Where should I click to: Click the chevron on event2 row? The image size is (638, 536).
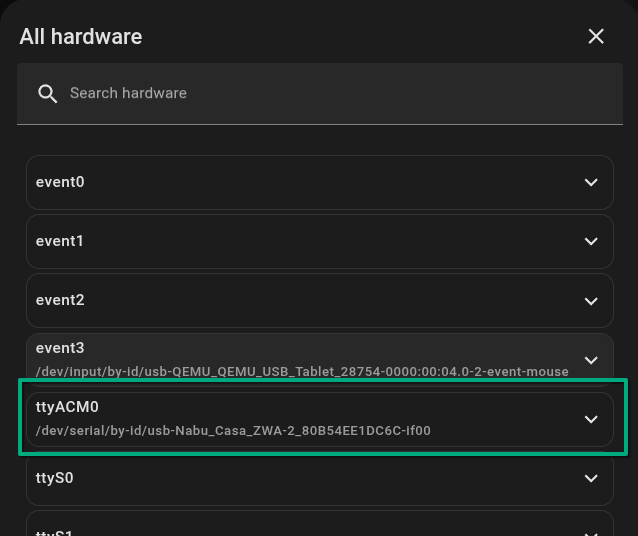point(591,300)
